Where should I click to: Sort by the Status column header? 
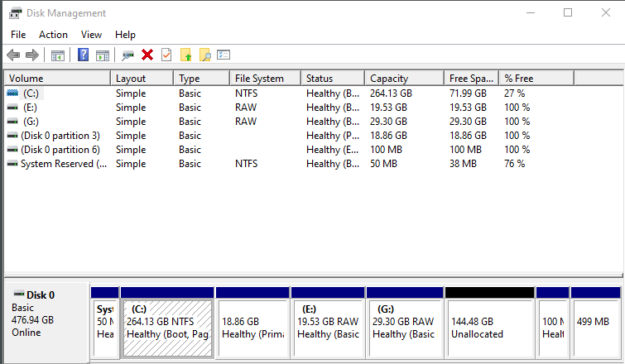click(333, 79)
